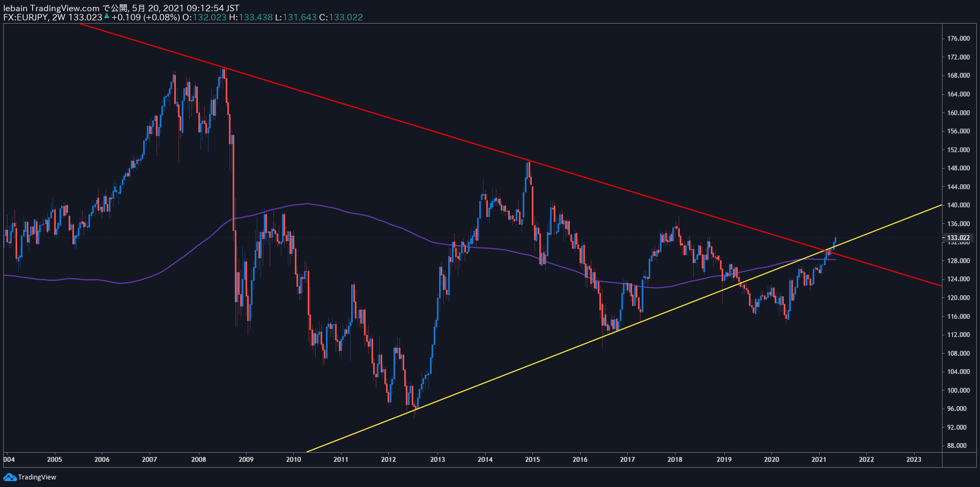Screen dimensions: 980x487
Task: Click the 148.000 price axis label
Action: point(959,168)
